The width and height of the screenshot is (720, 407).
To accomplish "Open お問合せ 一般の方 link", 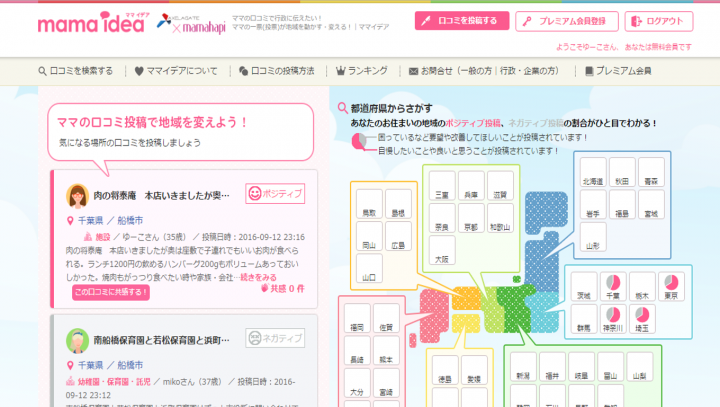I will click(x=476, y=71).
